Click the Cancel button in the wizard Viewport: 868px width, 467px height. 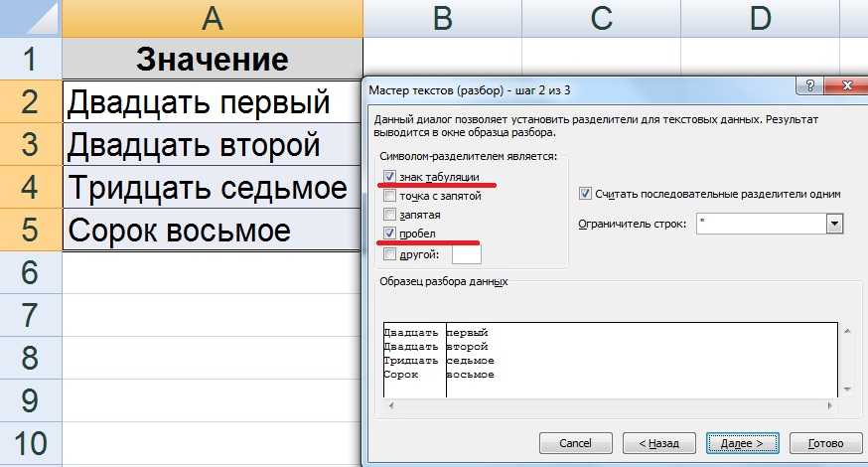(576, 443)
